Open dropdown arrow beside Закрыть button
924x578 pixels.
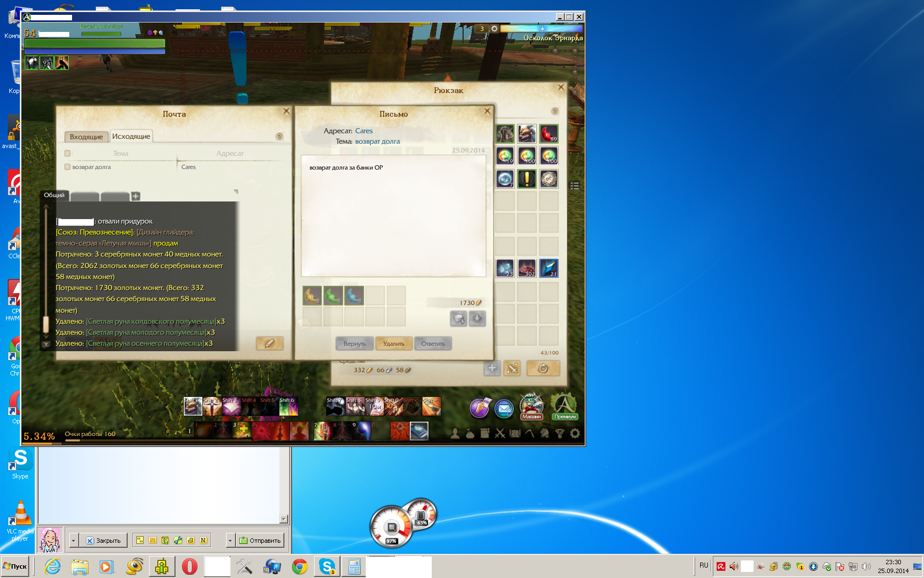click(x=73, y=541)
